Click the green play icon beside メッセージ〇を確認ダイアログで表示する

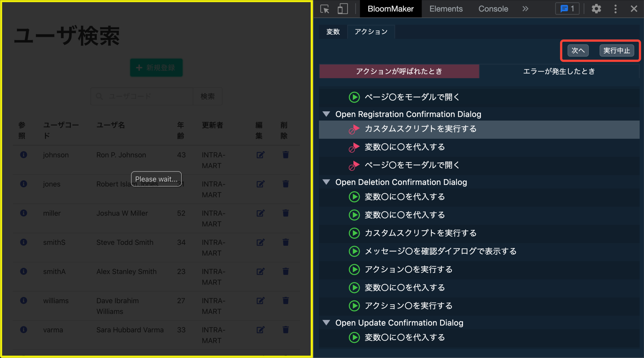[354, 251]
